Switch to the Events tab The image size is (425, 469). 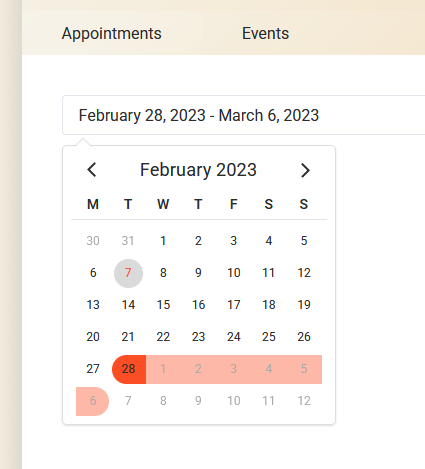tap(265, 33)
